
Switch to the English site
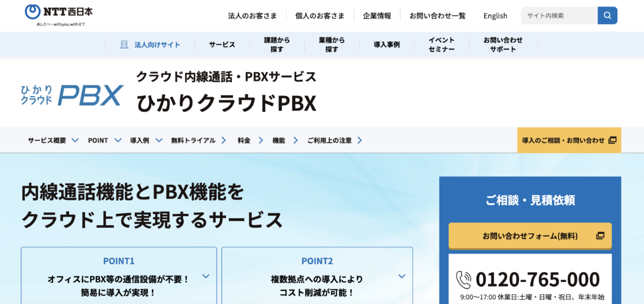495,16
